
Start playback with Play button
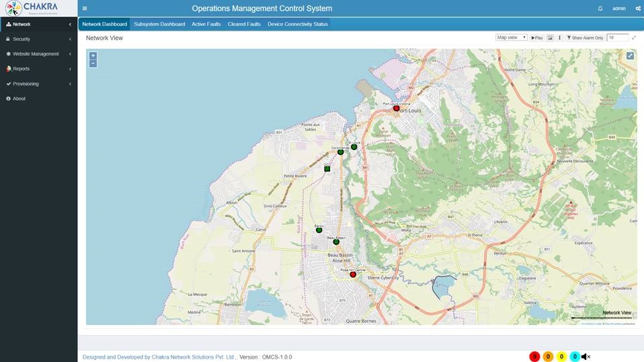click(x=537, y=38)
